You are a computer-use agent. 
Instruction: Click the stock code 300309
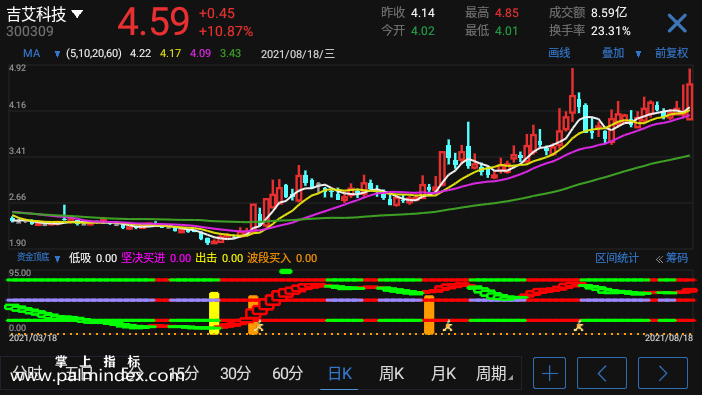tap(30, 31)
